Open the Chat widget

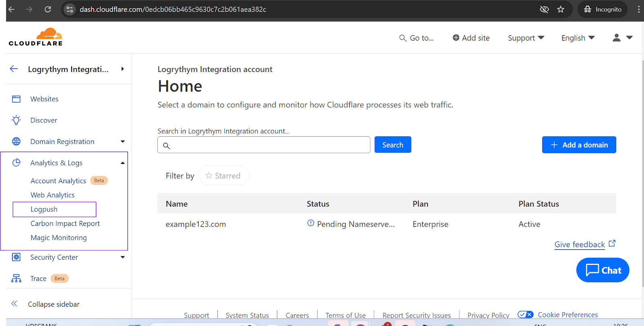[603, 270]
